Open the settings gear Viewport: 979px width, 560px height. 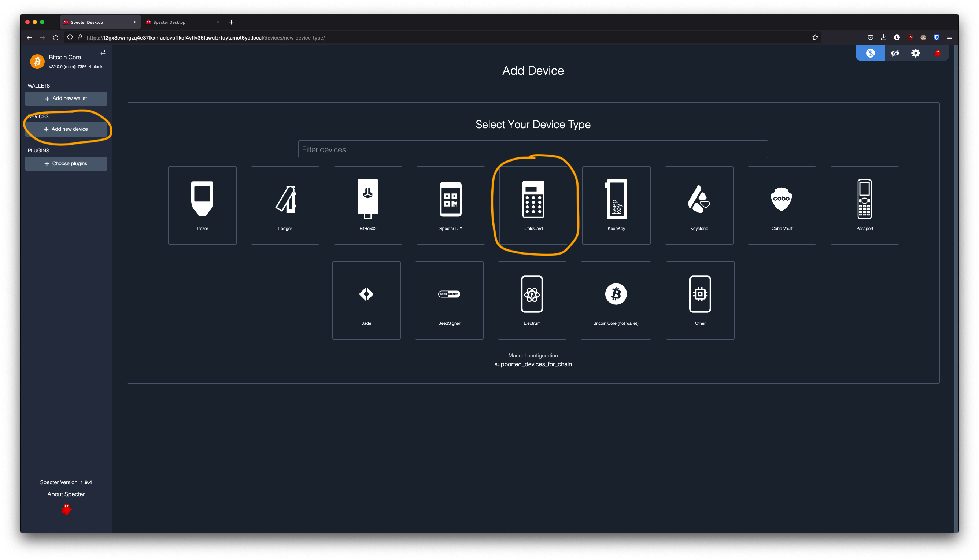click(915, 53)
